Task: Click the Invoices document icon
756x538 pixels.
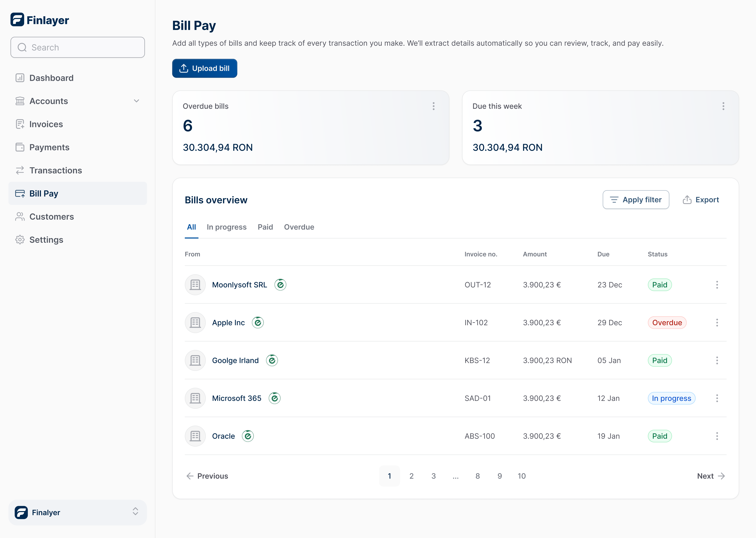Action: [20, 124]
